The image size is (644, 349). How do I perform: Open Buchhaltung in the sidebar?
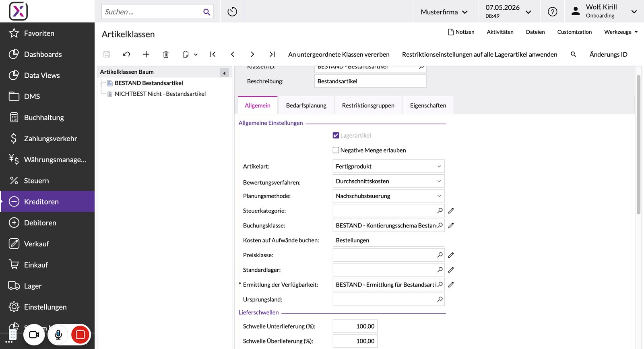coord(47,118)
